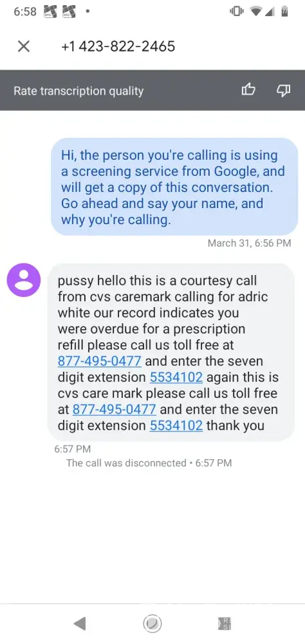The width and height of the screenshot is (305, 644).
Task: Tap the Google screening greeting bubble
Action: coord(174,187)
